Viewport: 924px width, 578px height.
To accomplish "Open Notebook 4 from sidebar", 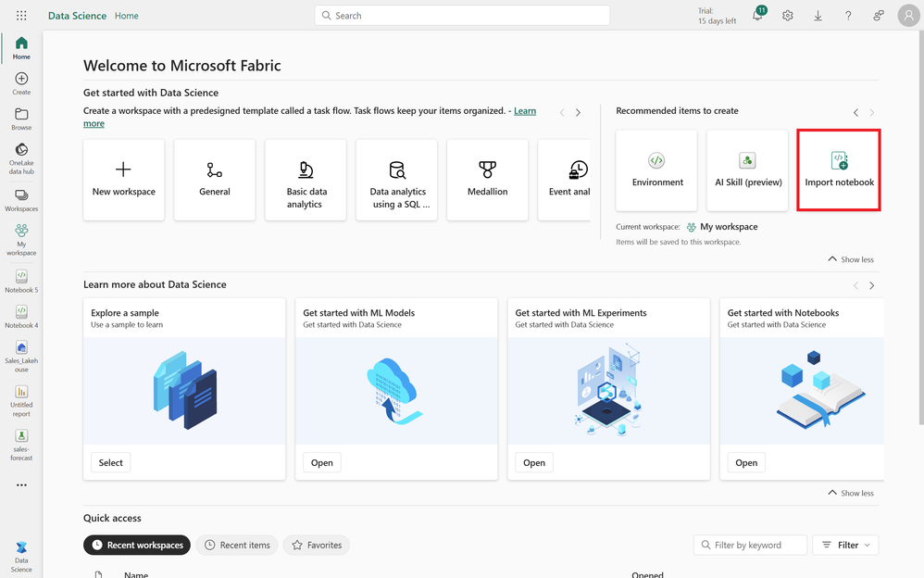I will point(21,317).
